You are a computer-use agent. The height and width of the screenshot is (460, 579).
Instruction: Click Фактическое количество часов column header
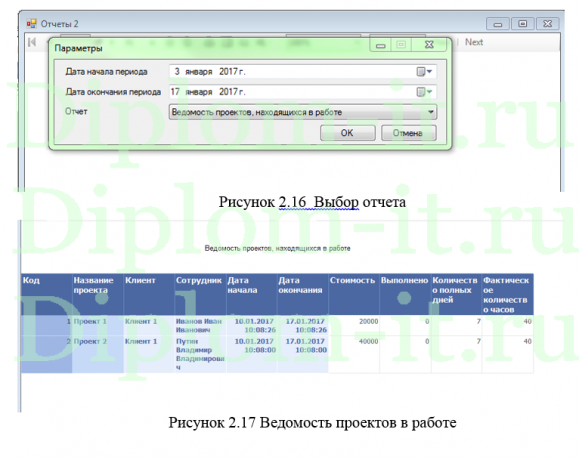[x=508, y=294]
